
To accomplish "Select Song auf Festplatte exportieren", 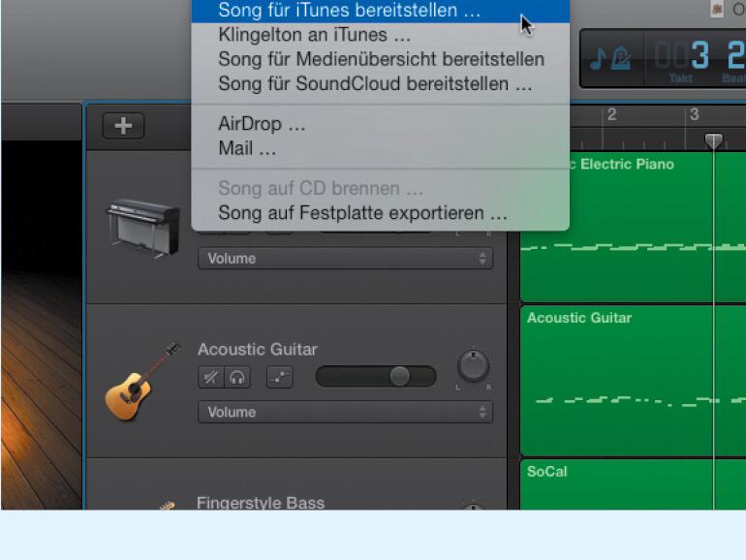I will pyautogui.click(x=362, y=213).
